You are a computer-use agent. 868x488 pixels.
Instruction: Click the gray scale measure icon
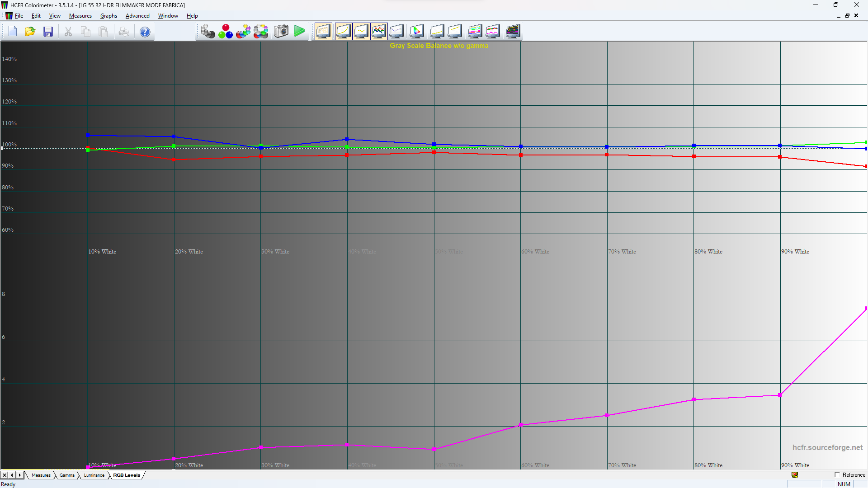click(208, 32)
